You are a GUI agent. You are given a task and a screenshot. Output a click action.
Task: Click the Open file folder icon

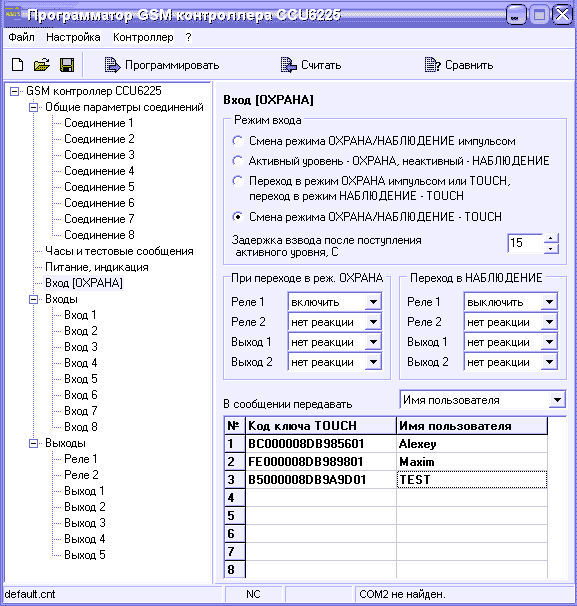pos(42,65)
